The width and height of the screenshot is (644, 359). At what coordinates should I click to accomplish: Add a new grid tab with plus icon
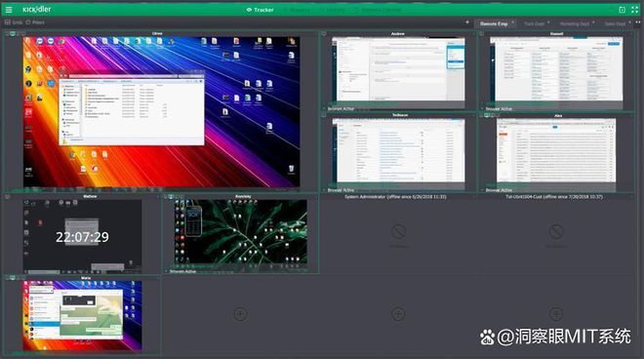click(467, 22)
